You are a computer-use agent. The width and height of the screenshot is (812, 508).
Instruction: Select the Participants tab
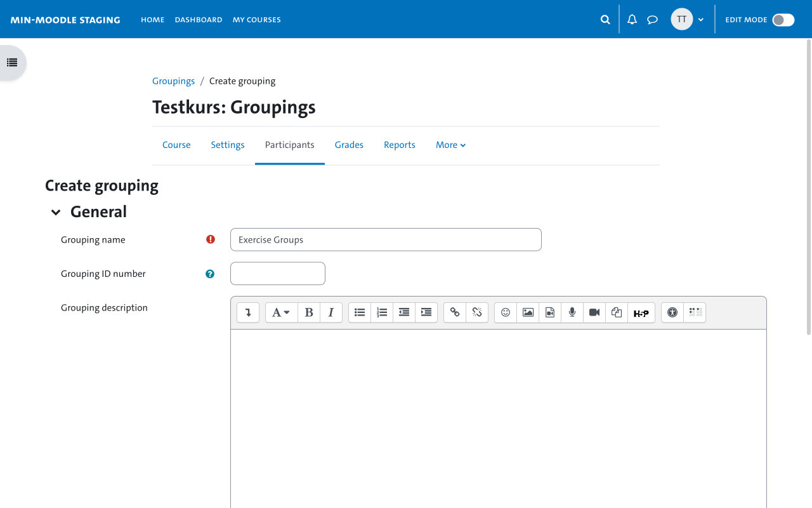[x=290, y=145]
